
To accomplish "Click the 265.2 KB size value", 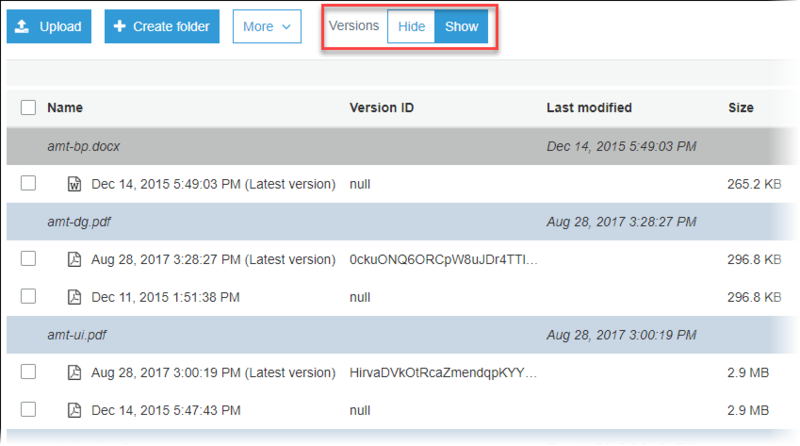I will (754, 184).
